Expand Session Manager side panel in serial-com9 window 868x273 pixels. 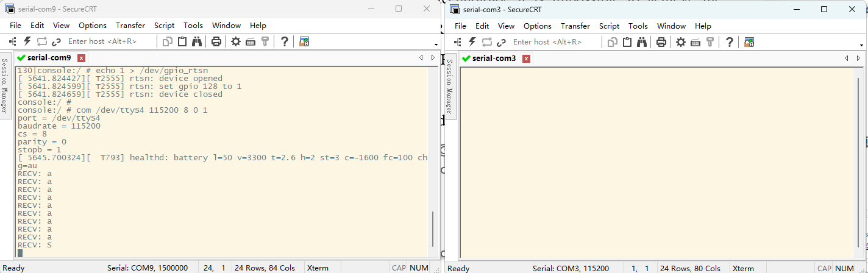click(x=4, y=86)
